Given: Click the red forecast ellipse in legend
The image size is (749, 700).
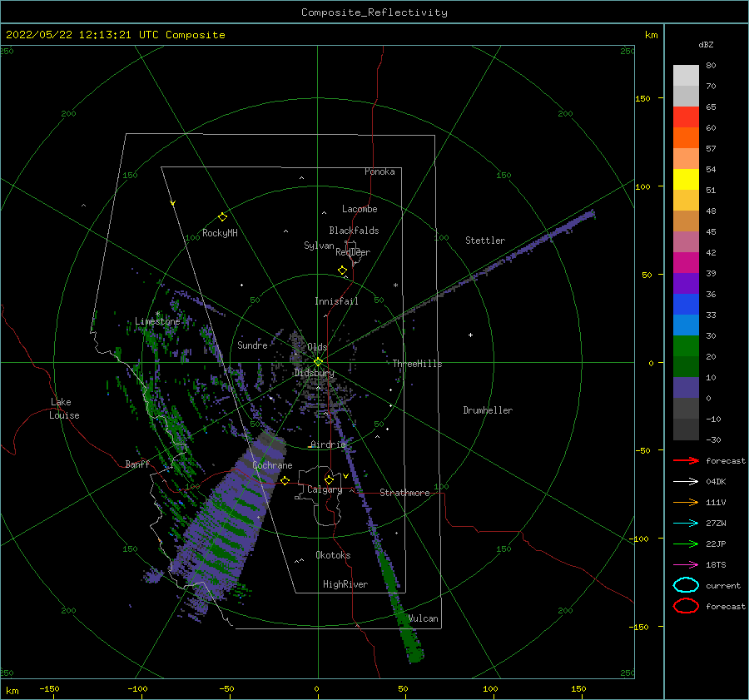Looking at the screenshot, I should point(686,606).
